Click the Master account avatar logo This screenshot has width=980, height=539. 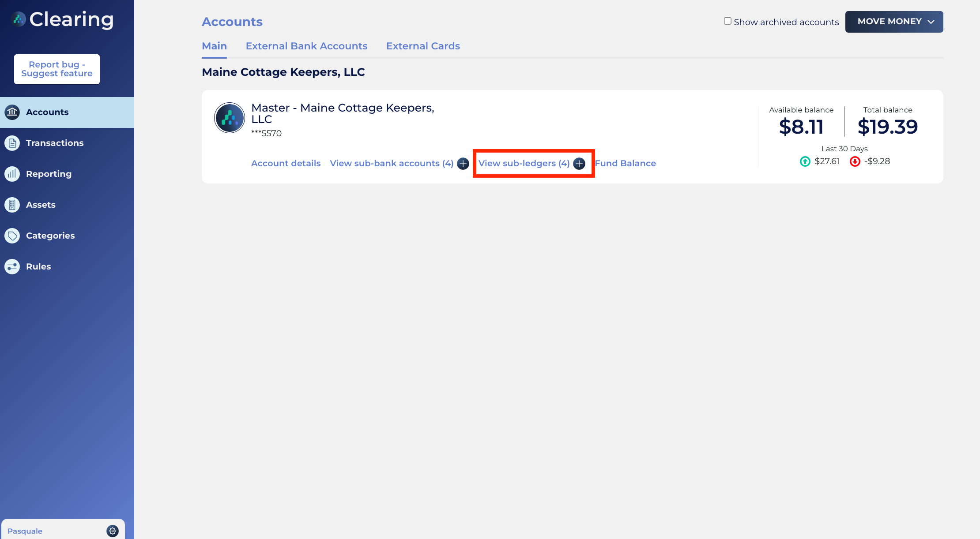[230, 118]
